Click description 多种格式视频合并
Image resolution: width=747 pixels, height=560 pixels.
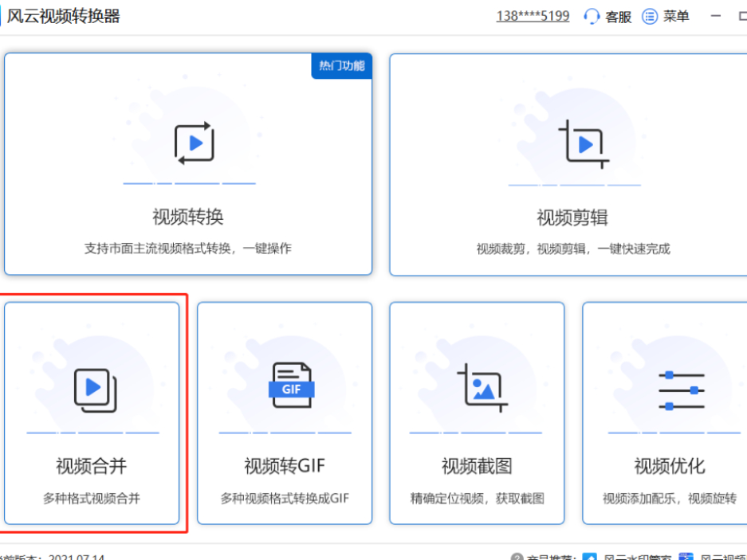point(92,499)
